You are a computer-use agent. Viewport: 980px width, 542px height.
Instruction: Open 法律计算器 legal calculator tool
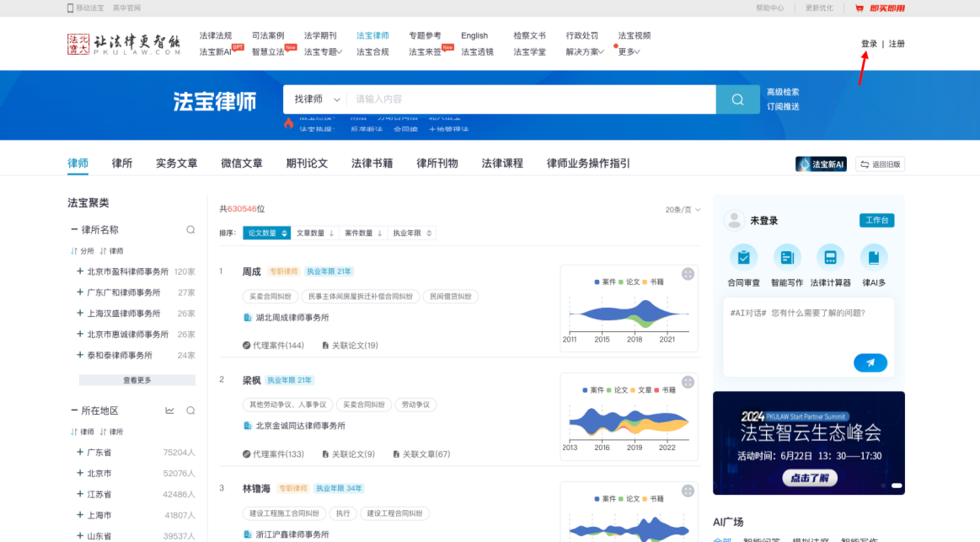coord(830,257)
